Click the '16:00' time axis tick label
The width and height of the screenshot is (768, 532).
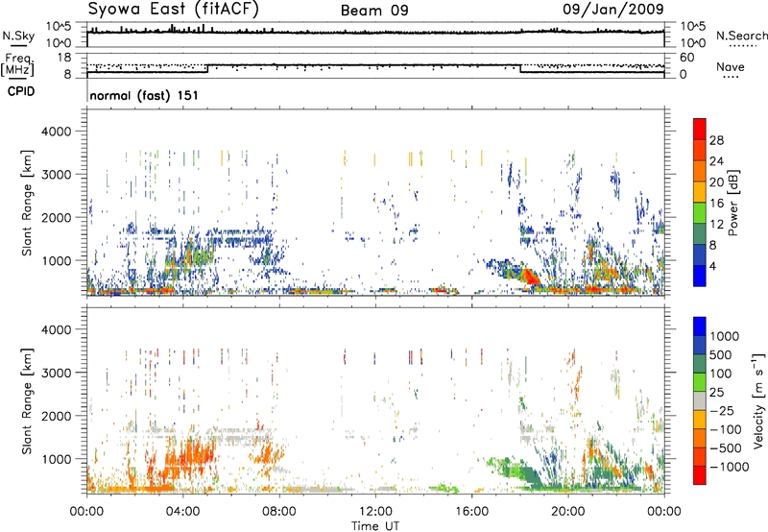471,512
